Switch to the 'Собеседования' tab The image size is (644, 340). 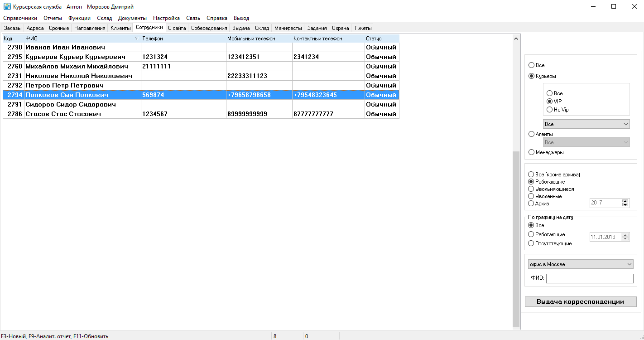click(x=209, y=28)
